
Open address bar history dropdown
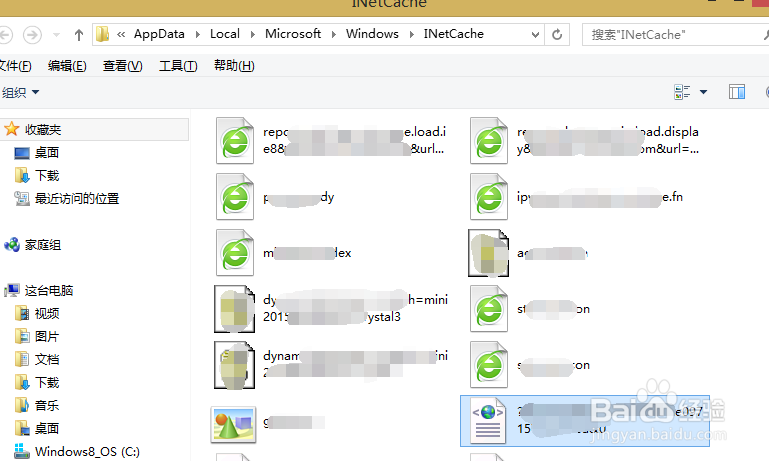(x=535, y=35)
